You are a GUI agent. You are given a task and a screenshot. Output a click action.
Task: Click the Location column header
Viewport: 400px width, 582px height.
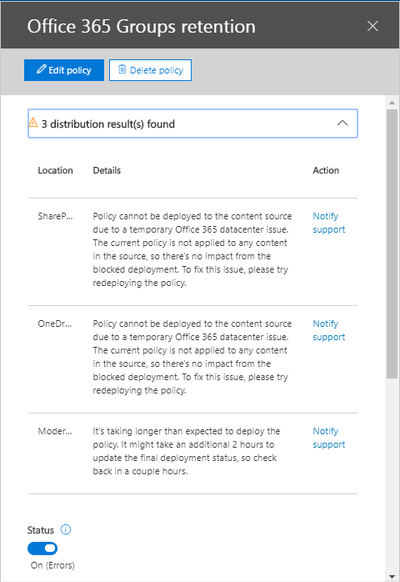tap(55, 170)
